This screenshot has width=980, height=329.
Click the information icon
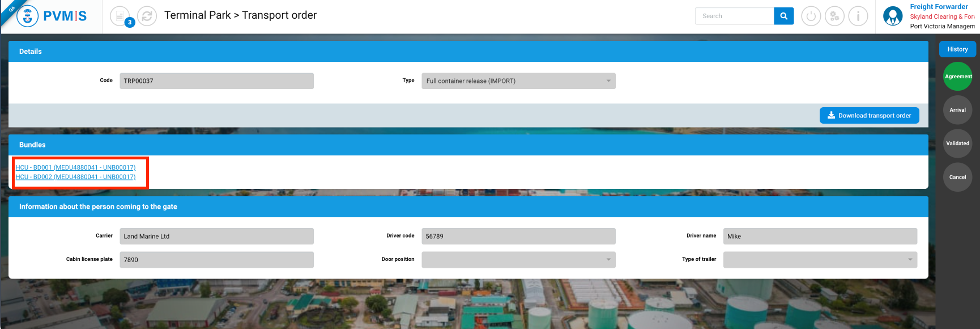click(x=858, y=16)
